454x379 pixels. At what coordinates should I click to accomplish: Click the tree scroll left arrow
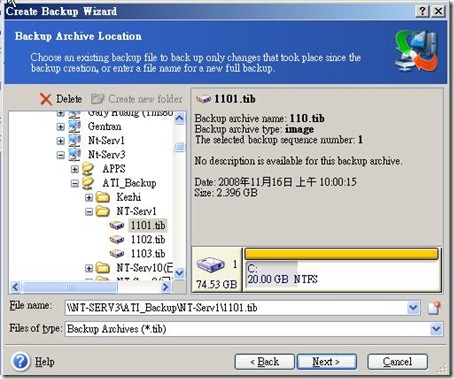tap(15, 287)
